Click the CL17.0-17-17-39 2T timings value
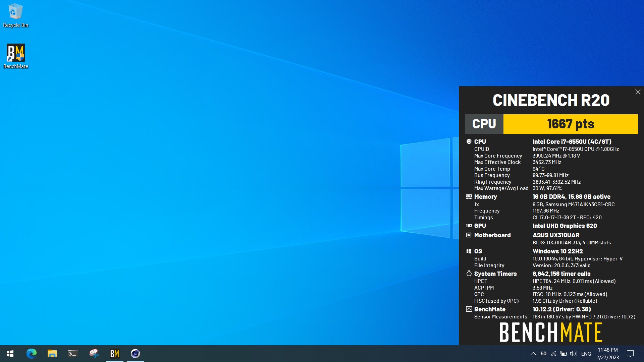 click(x=567, y=218)
